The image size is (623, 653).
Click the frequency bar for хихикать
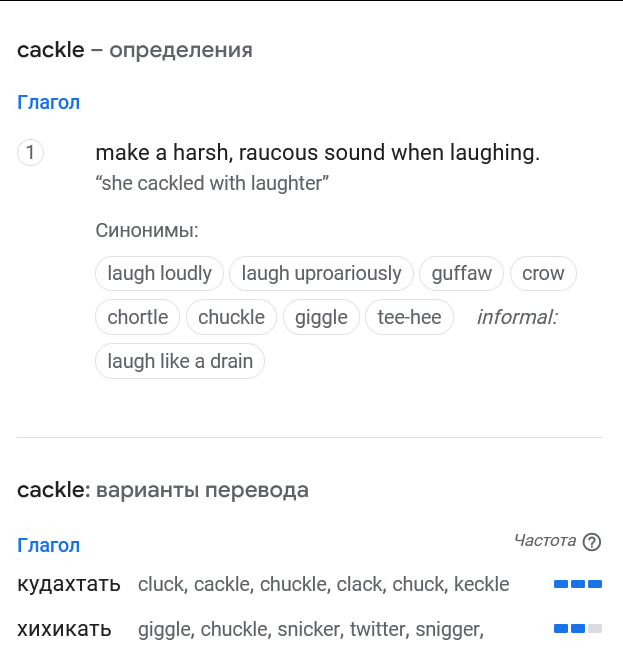pyautogui.click(x=578, y=628)
